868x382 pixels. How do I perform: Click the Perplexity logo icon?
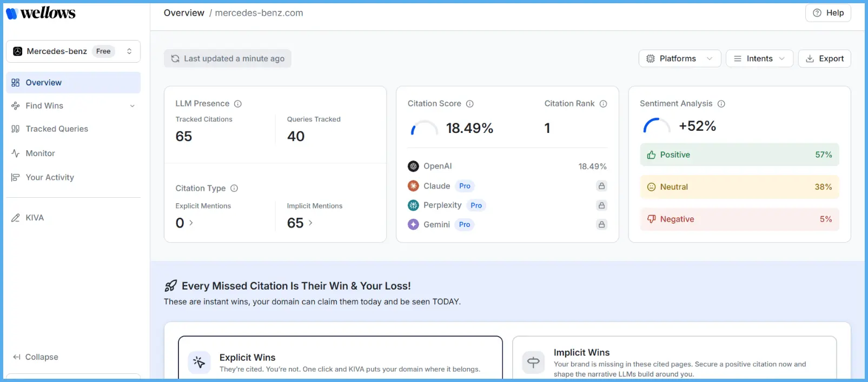coord(413,205)
